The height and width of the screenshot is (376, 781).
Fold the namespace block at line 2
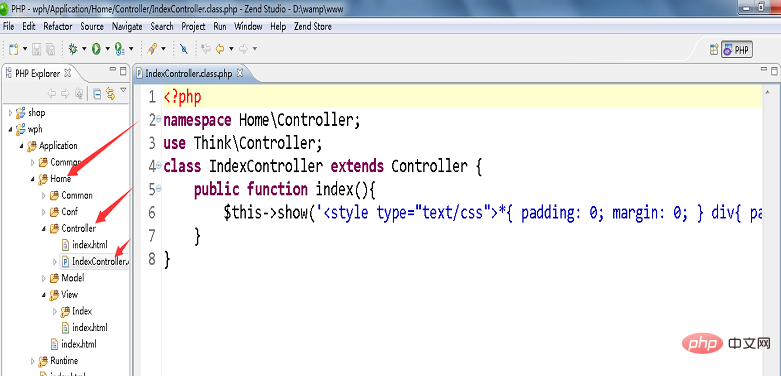158,120
